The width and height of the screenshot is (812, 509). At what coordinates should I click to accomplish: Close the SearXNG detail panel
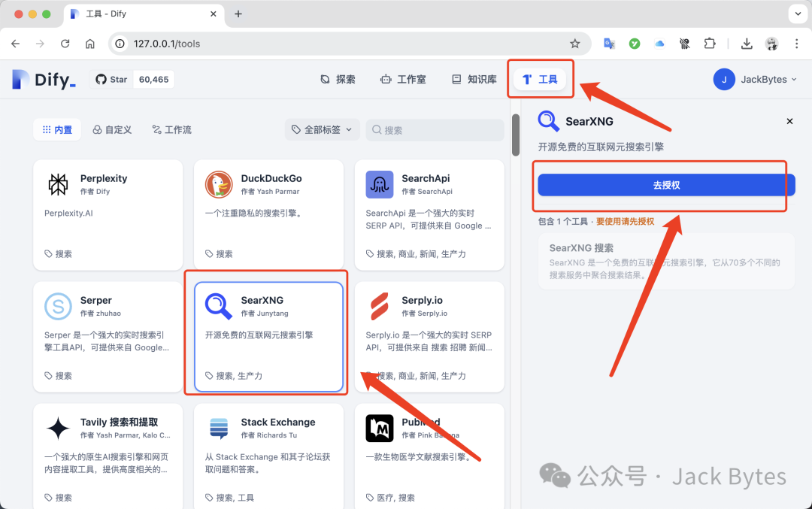[789, 121]
